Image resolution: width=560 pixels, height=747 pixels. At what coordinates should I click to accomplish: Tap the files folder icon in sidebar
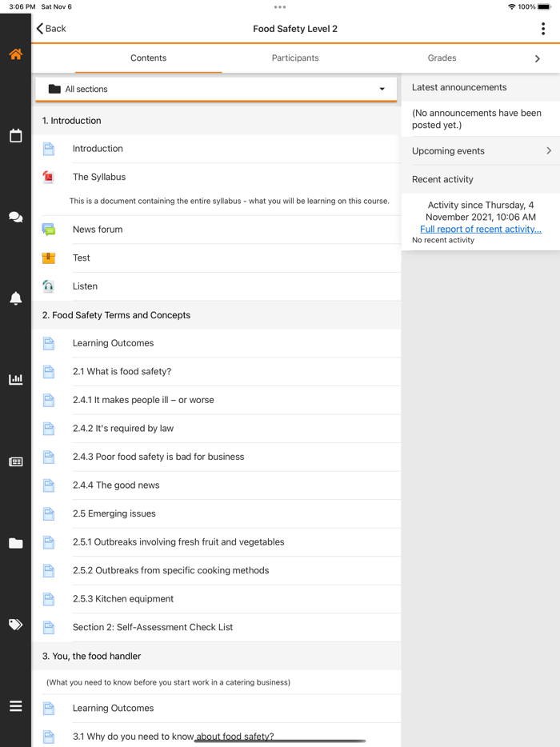15,543
